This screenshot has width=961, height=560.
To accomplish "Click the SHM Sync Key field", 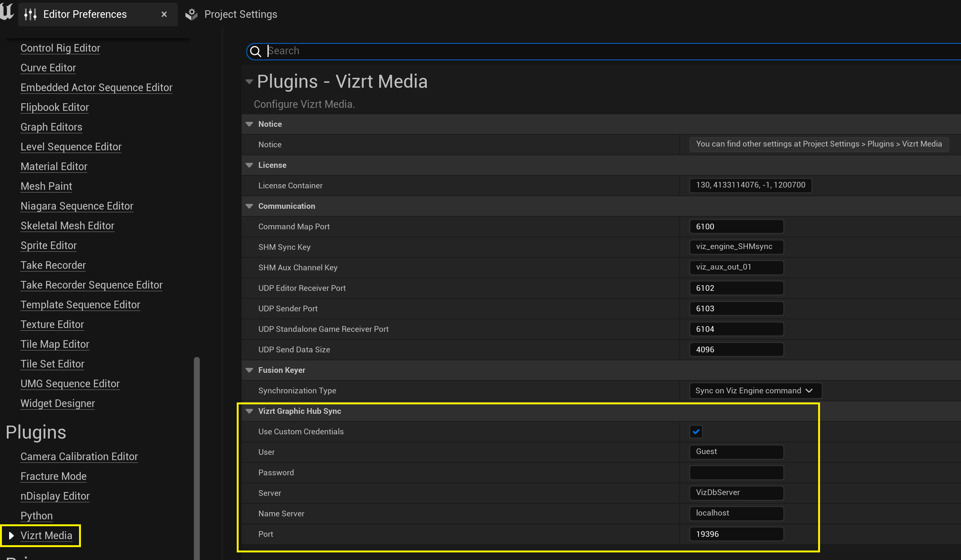I will click(x=736, y=247).
